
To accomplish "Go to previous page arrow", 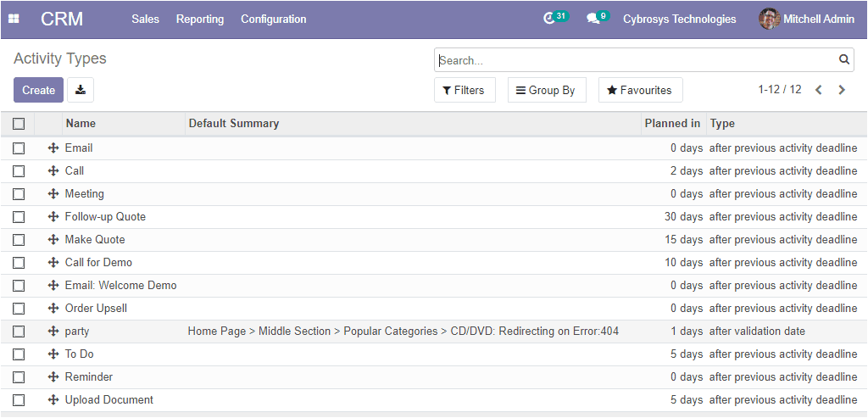I will pyautogui.click(x=818, y=90).
